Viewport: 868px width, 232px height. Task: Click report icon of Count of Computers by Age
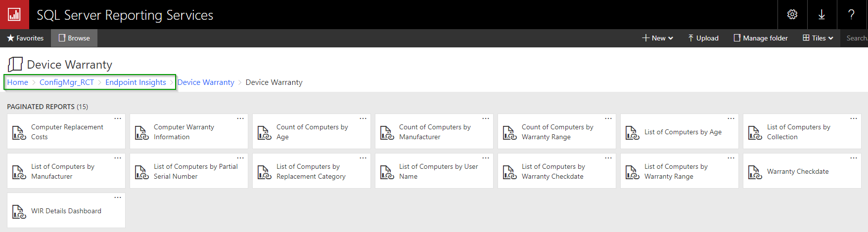(x=264, y=133)
